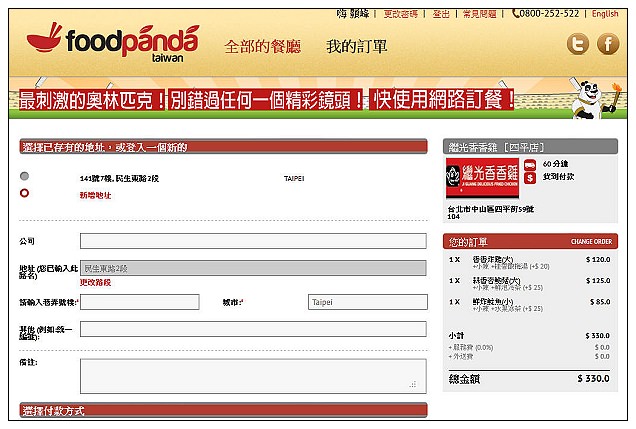Select the 新增地址 radio button
This screenshot has height=429, width=636.
tap(24, 193)
